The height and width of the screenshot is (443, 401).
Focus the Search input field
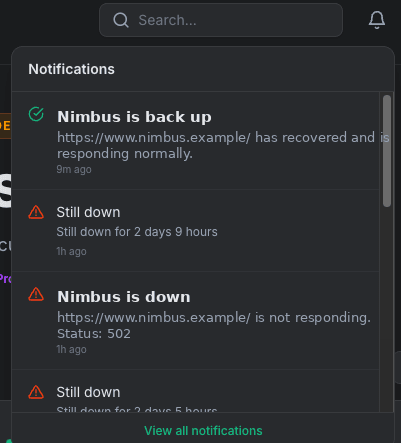(221, 20)
